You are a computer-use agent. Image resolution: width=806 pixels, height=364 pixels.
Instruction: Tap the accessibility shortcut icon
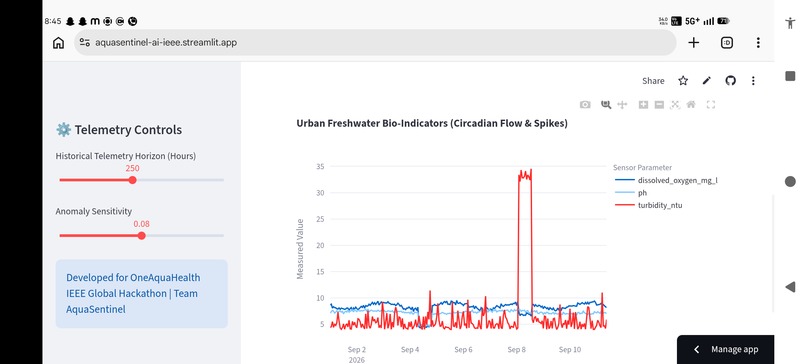point(791,23)
